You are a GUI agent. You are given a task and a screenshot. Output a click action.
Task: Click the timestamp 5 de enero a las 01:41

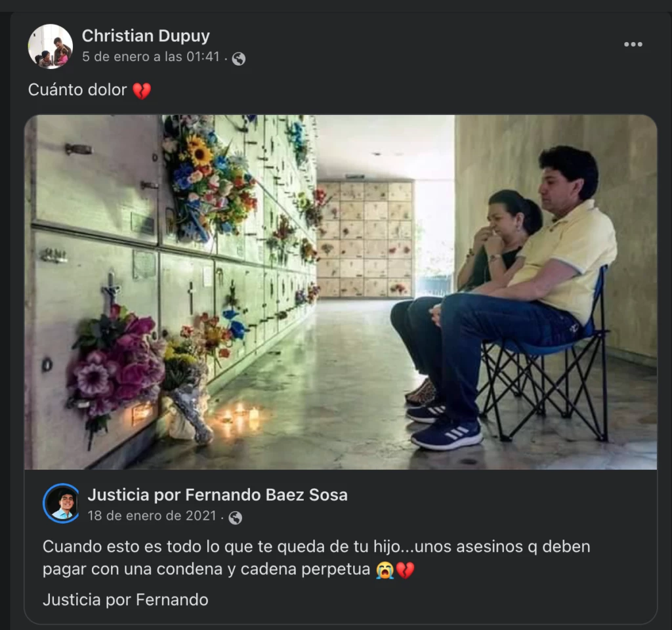click(x=151, y=57)
